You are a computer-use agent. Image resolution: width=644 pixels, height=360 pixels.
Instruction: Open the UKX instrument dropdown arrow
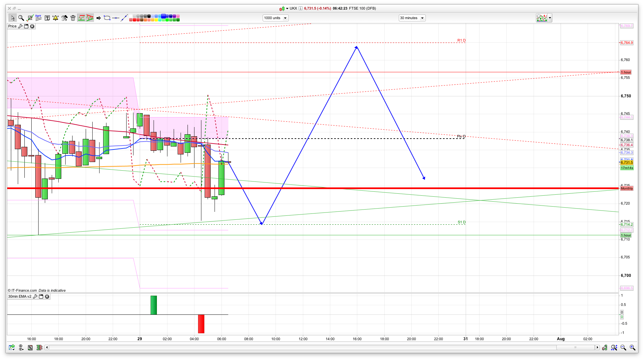[287, 9]
